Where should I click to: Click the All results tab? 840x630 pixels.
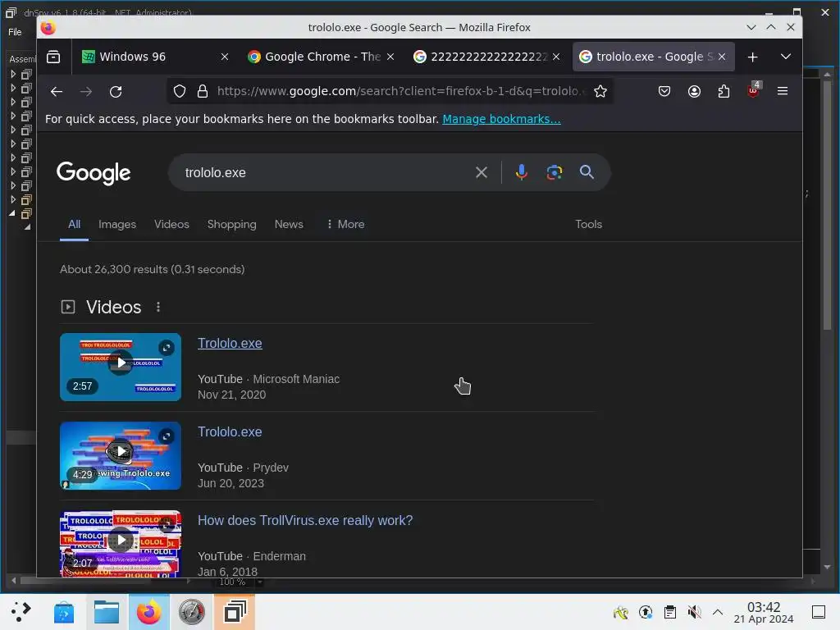75,225
